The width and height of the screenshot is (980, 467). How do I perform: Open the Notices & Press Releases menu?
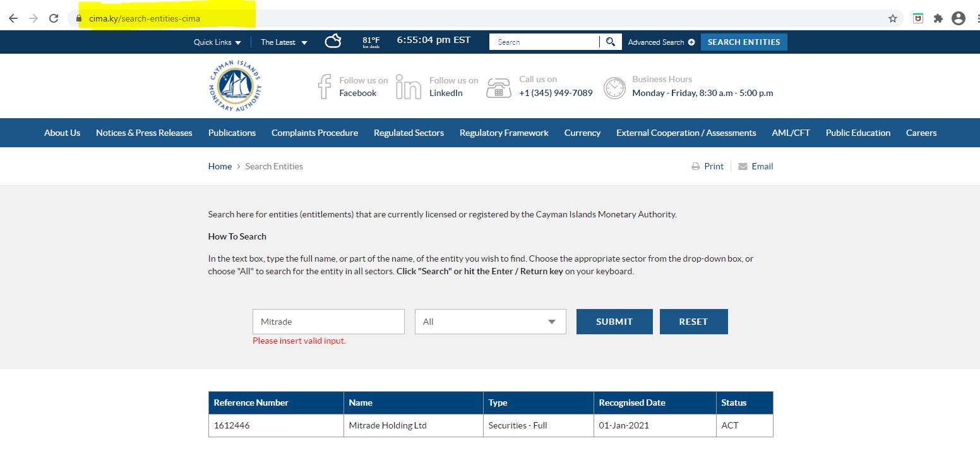(144, 133)
